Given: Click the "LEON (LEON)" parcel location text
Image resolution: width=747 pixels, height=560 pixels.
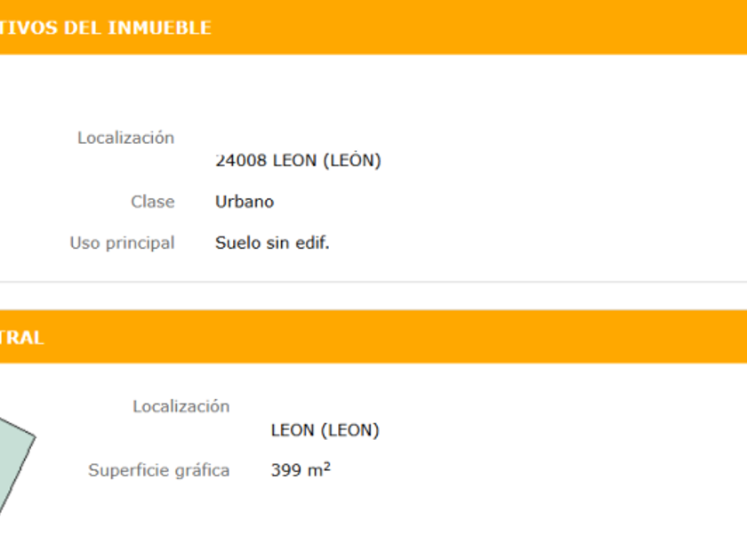Looking at the screenshot, I should pos(325,430).
